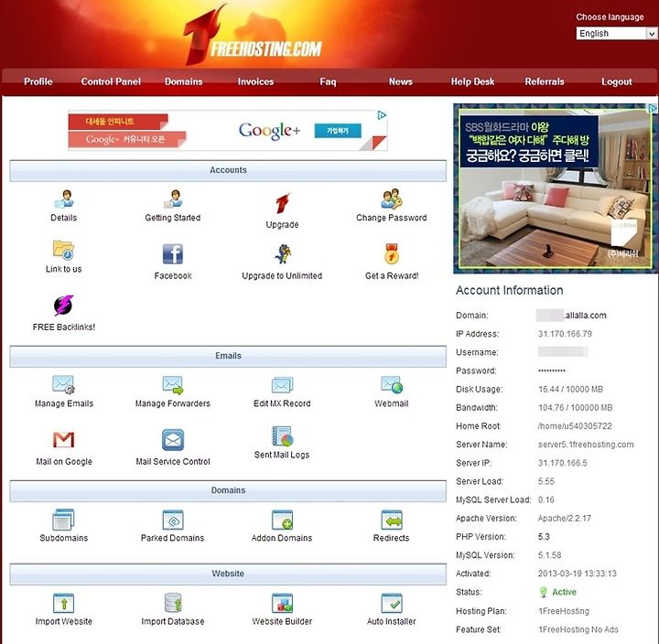The image size is (659, 644).
Task: View the Sent Mail Logs icon
Action: 282,436
